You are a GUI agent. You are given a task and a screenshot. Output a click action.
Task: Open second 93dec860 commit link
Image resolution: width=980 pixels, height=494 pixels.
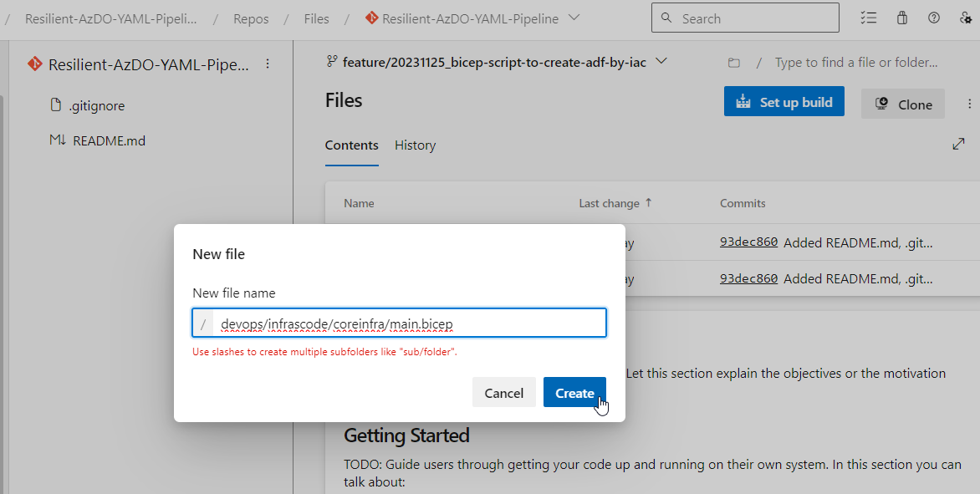pyautogui.click(x=748, y=278)
